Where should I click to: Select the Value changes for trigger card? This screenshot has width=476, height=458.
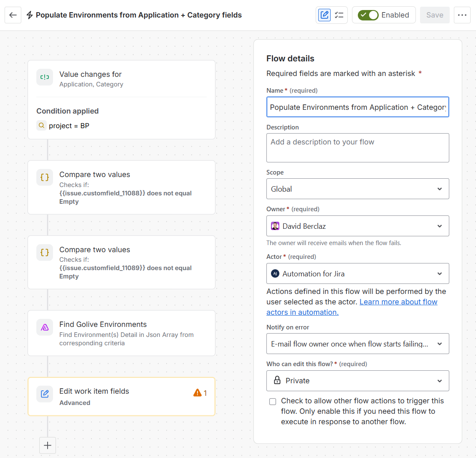[122, 99]
